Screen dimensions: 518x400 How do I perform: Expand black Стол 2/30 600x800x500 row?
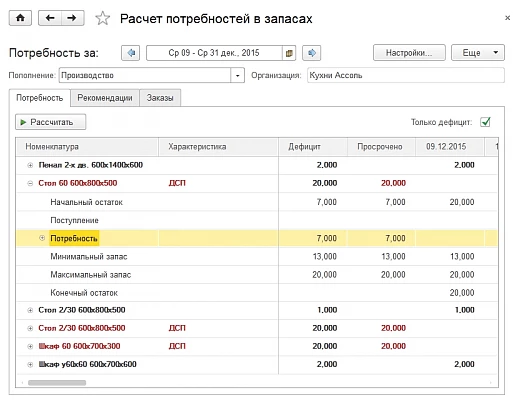pos(30,310)
